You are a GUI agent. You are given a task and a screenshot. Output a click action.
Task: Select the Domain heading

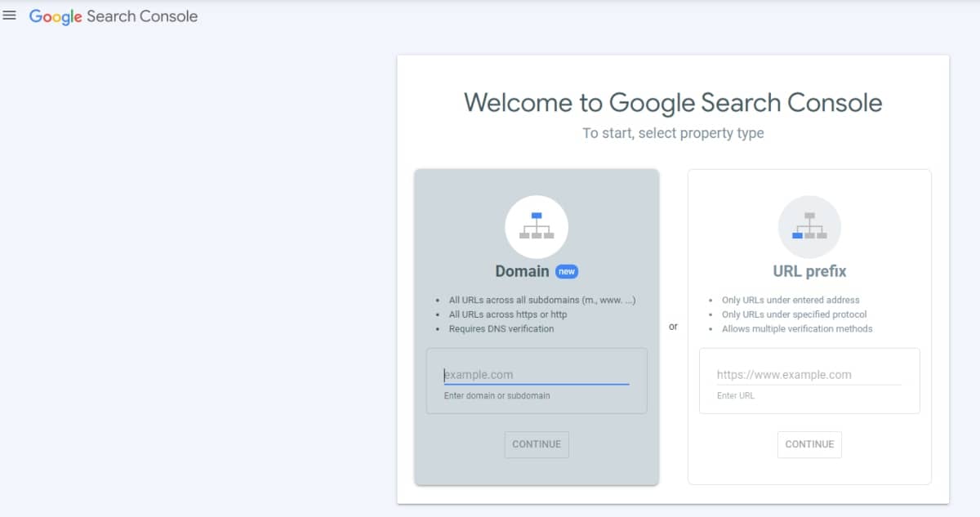(522, 272)
